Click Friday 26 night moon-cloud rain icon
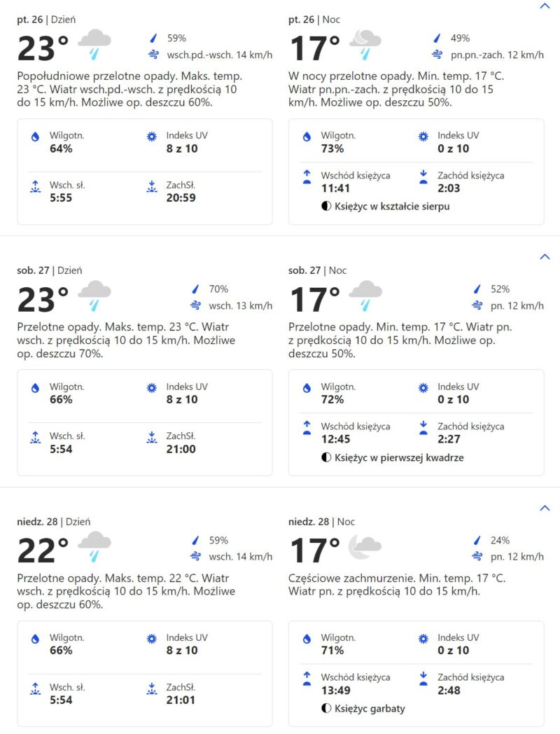The image size is (560, 734). (x=365, y=44)
